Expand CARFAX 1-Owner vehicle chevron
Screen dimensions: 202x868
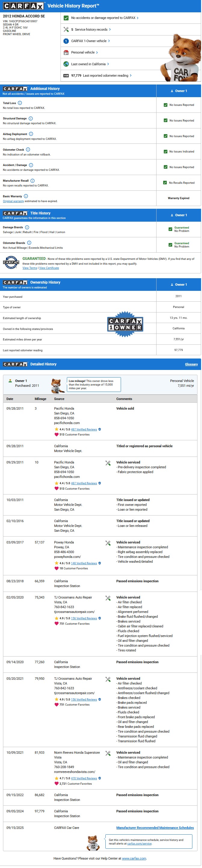pos(109,41)
